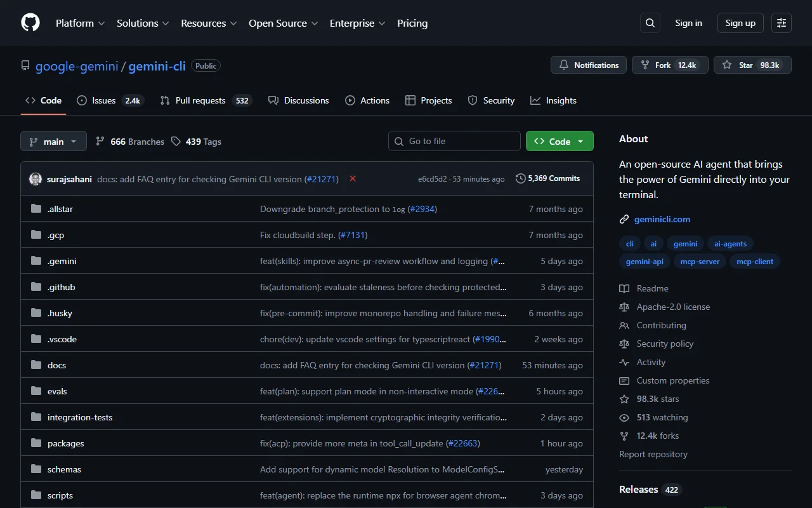Click the red X failed check indicator
812x508 pixels.
point(352,178)
